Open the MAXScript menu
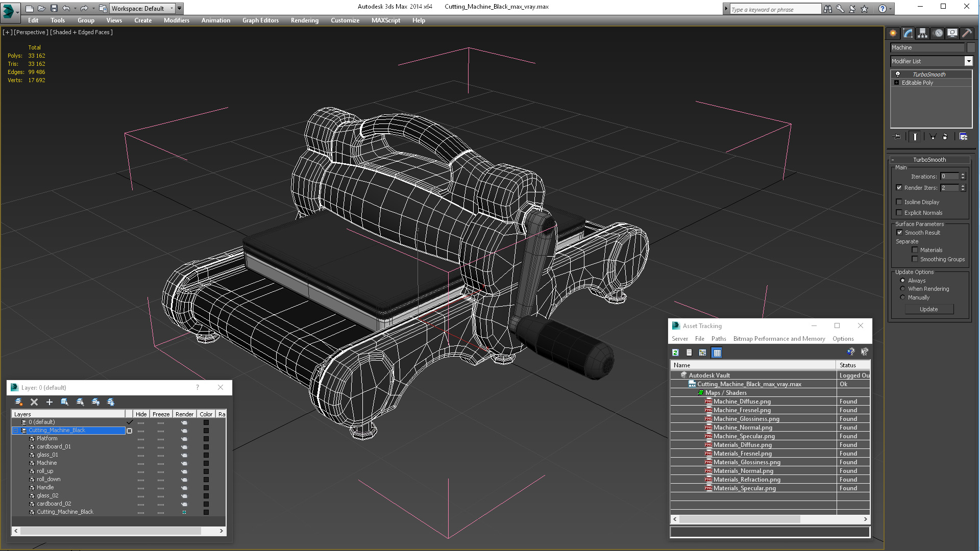The image size is (980, 551). [x=385, y=20]
